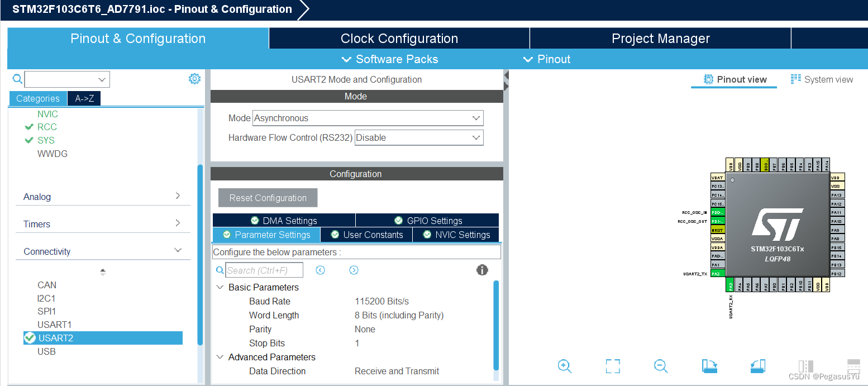The image size is (868, 386).
Task: Go to next parameter search result
Action: [x=354, y=270]
